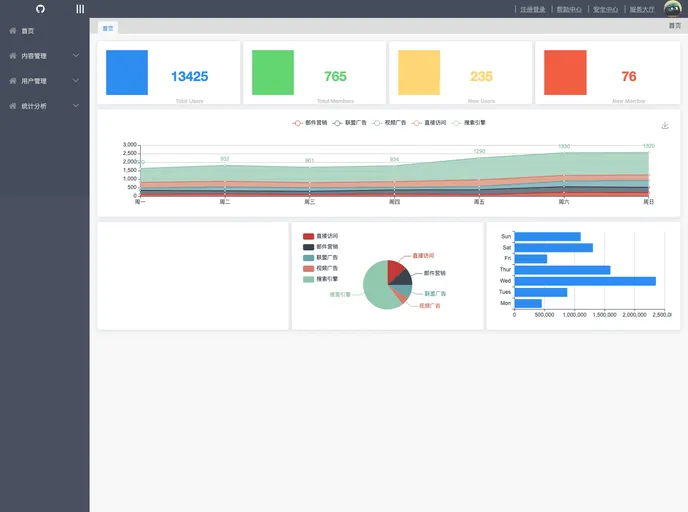Click the Thur bar in bar chart
This screenshot has width=688, height=512.
562,270
